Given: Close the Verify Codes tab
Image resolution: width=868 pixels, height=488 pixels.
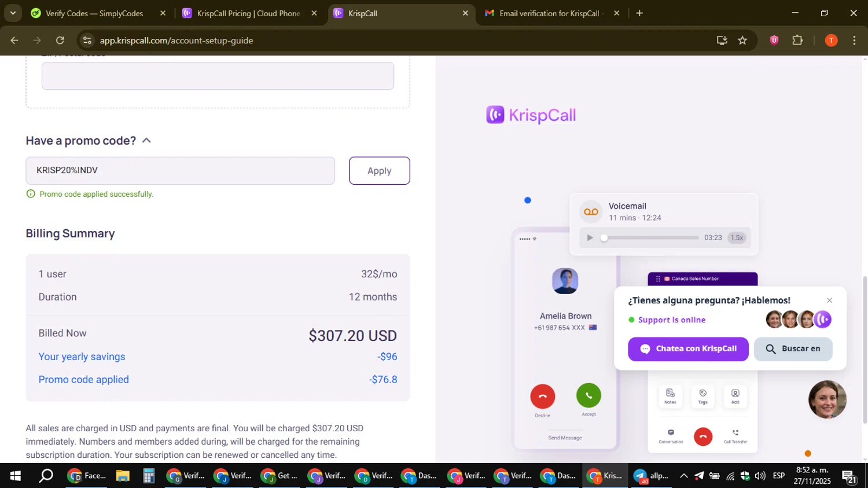Looking at the screenshot, I should click(x=163, y=13).
